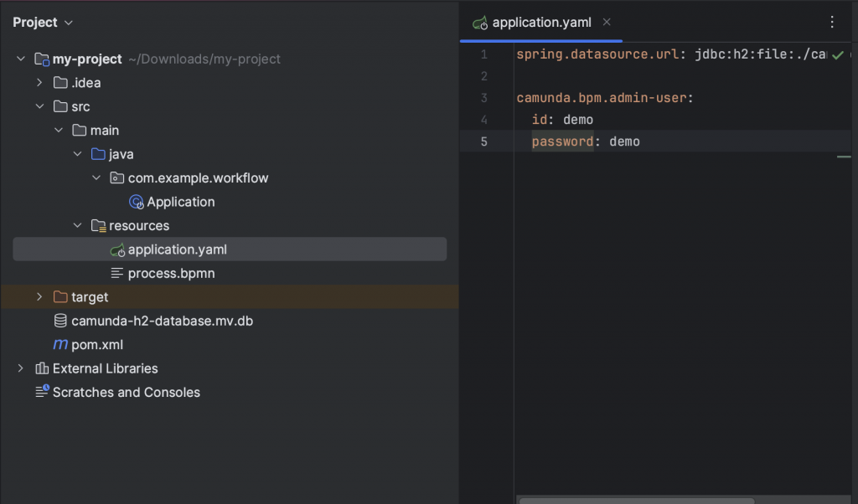Collapse the resources folder
The width and height of the screenshot is (858, 504).
(x=78, y=226)
